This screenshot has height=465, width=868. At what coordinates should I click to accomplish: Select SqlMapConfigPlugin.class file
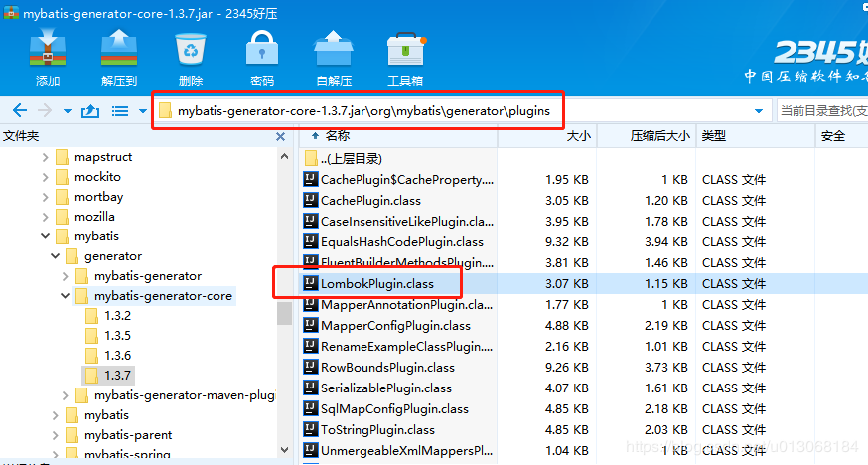[386, 409]
